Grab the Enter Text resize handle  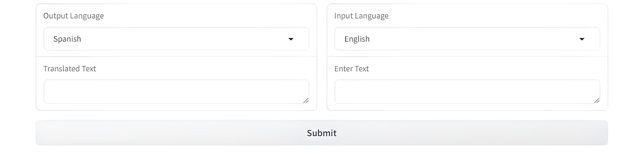(597, 101)
